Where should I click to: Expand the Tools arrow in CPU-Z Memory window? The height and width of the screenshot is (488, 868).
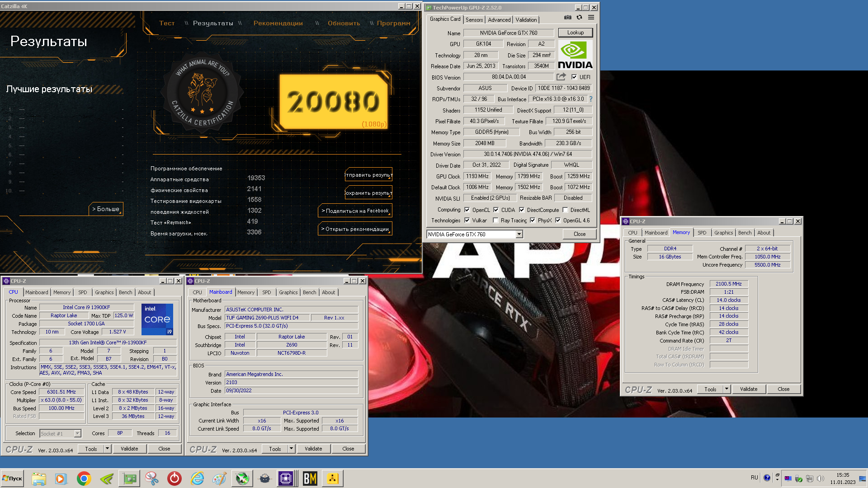(726, 389)
